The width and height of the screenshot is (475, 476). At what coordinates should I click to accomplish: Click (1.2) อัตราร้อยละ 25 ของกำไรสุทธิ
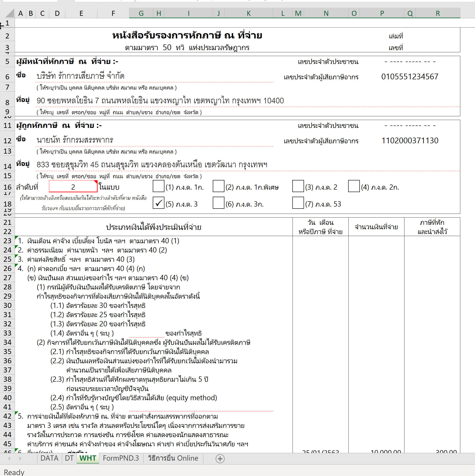click(x=98, y=315)
